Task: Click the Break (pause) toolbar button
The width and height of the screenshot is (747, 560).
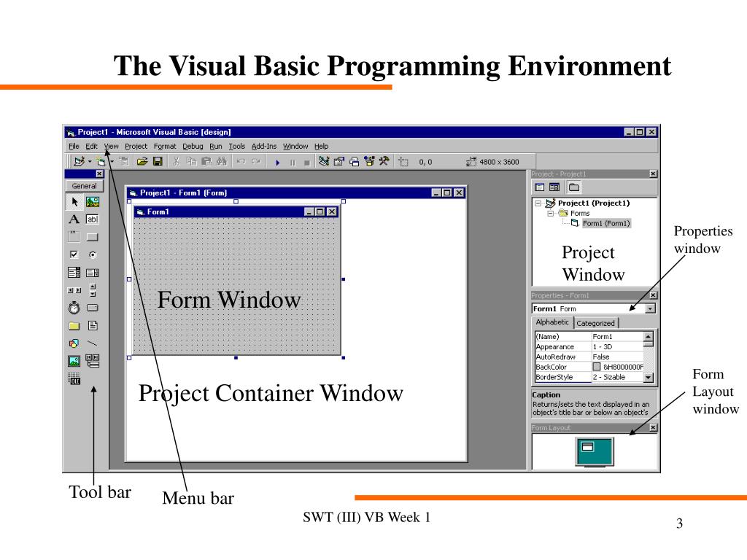Action: tap(293, 163)
